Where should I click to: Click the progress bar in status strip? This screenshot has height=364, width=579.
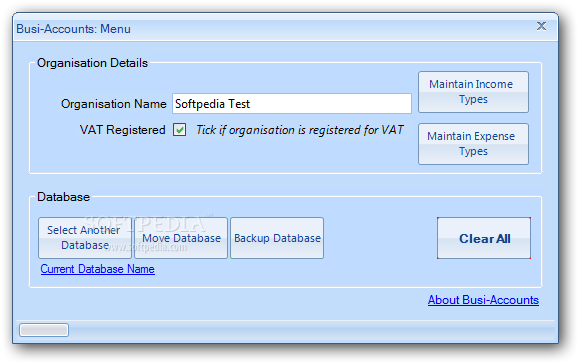click(44, 330)
